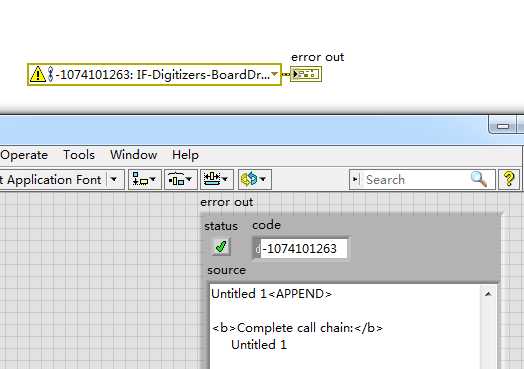Click the 'error out' cluster label
This screenshot has height=369, width=524.
(227, 202)
